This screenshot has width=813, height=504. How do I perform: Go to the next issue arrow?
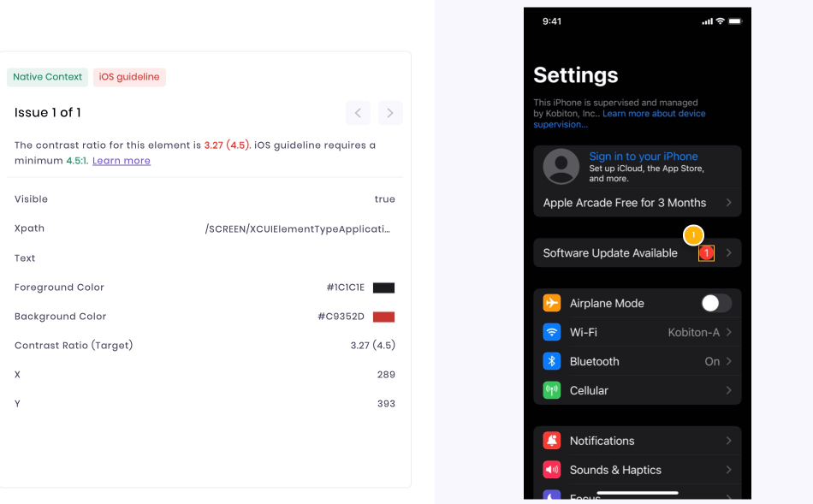(390, 113)
